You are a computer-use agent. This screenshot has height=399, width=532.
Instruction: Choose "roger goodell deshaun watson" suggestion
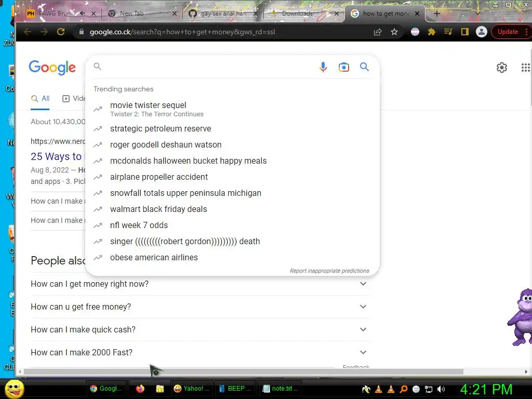(x=232, y=144)
